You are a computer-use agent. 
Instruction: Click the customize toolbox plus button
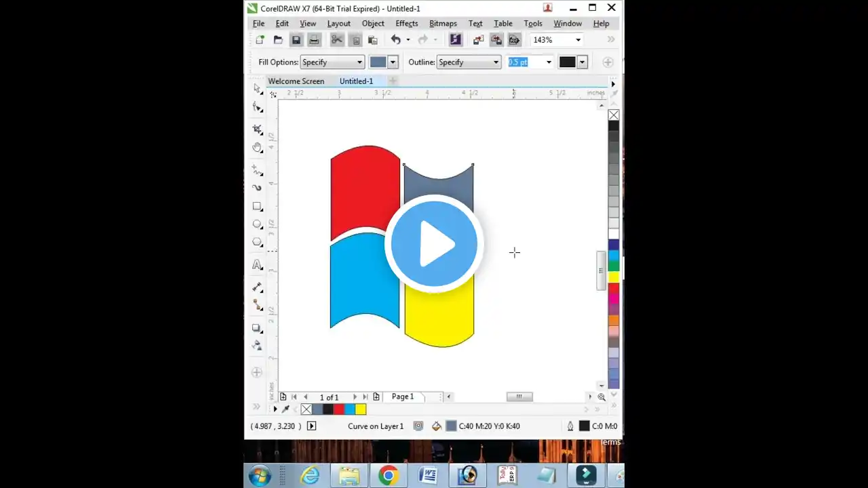tap(256, 372)
